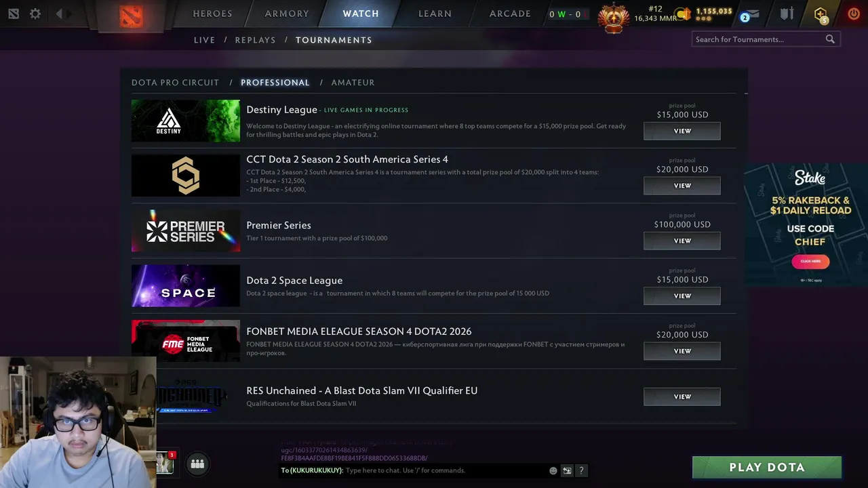Open the emoticon picker in chat
This screenshot has width=868, height=488.
point(553,470)
